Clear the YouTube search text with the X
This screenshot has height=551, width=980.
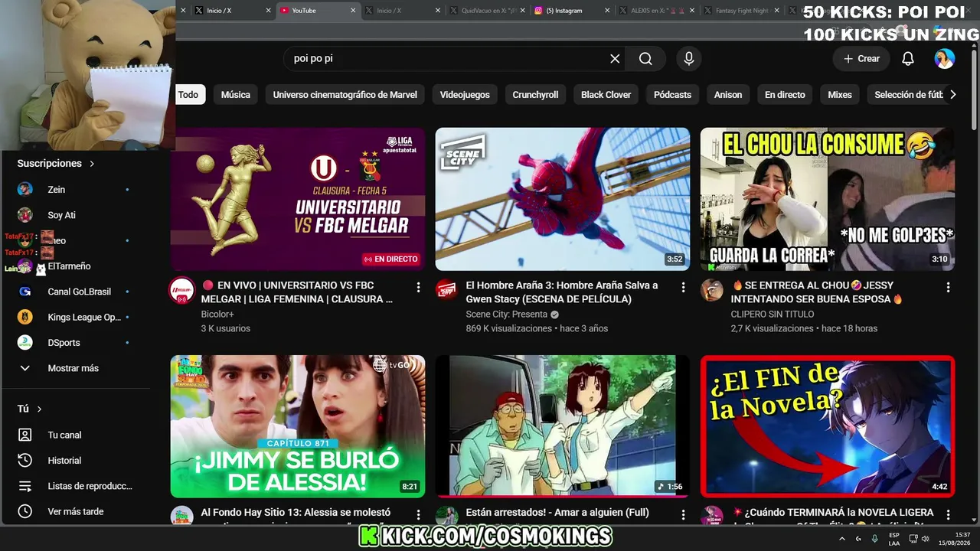615,59
